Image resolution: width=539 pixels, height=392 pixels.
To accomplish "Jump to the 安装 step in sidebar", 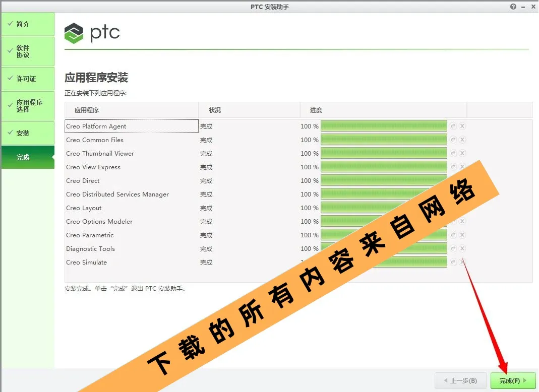I will (28, 133).
